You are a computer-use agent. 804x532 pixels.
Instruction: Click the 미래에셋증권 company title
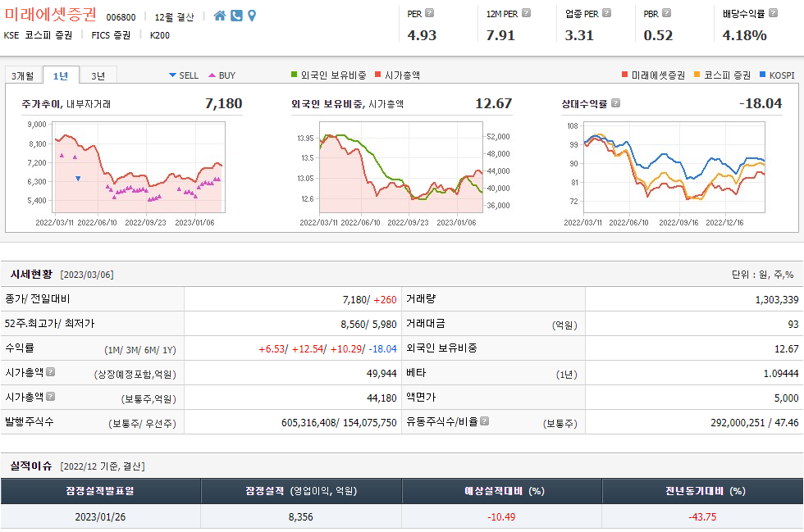50,15
